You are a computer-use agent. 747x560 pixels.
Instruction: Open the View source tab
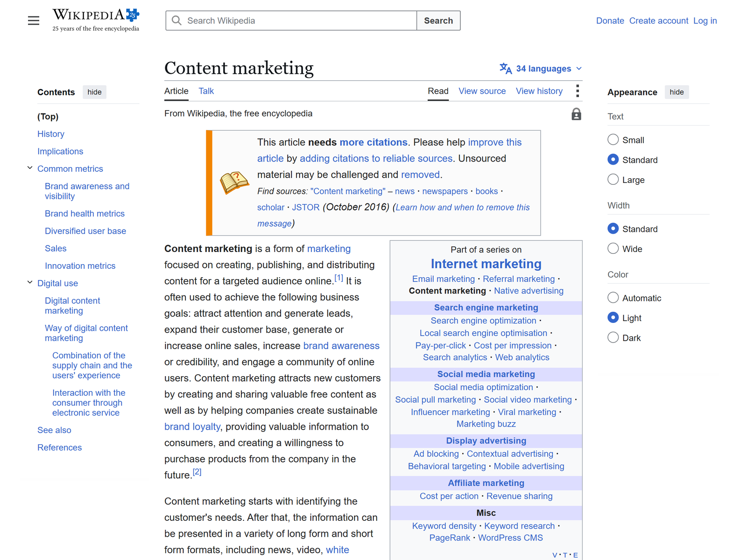[482, 91]
